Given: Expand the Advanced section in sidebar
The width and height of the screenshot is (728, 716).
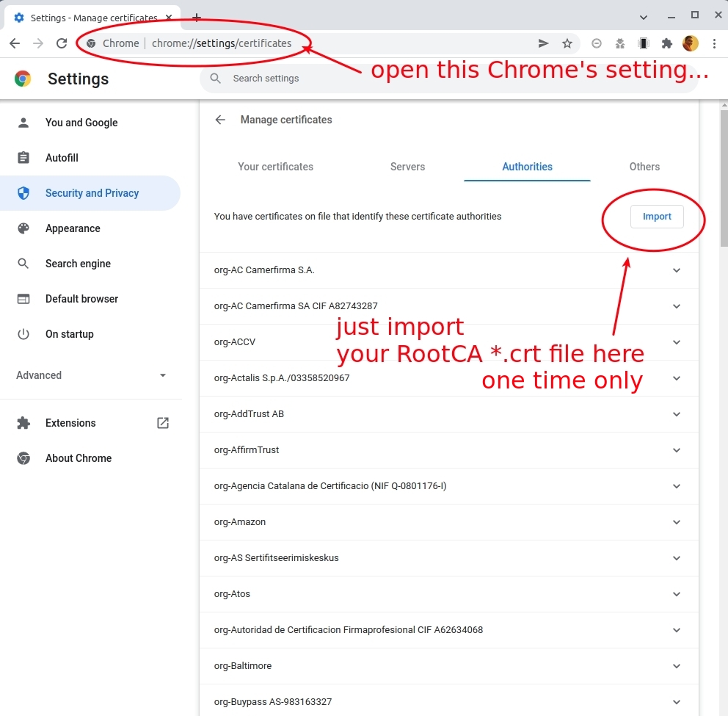Looking at the screenshot, I should [x=90, y=375].
